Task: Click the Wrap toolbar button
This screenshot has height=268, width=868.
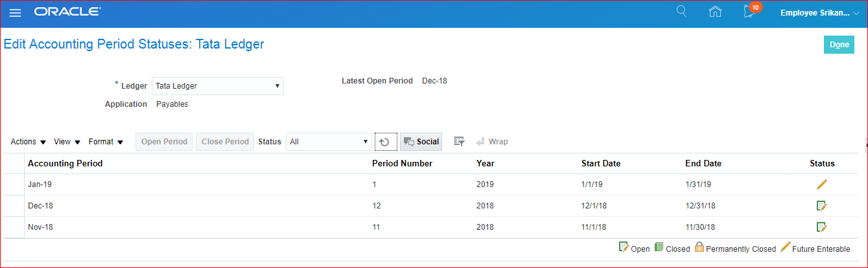Action: 492,142
